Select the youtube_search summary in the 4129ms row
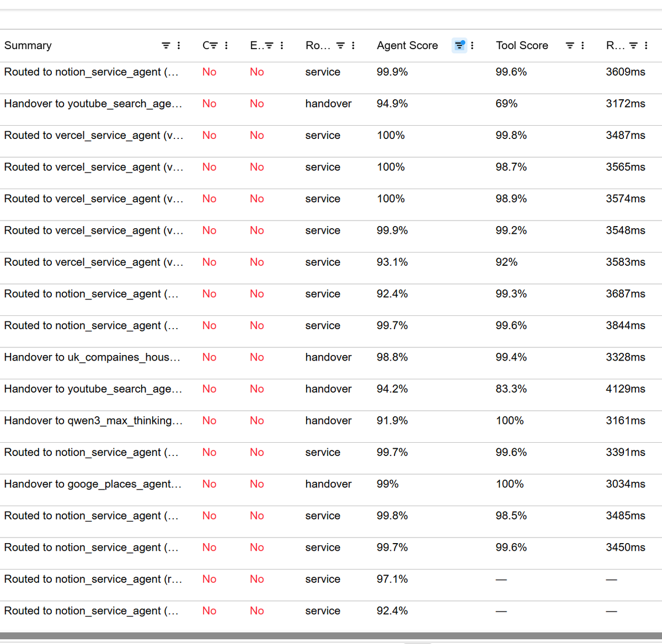The image size is (662, 644). 93,389
